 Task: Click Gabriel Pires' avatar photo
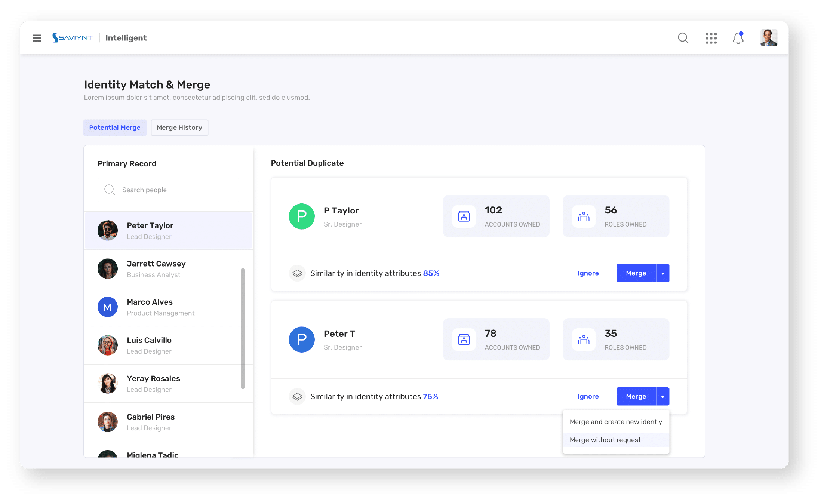(108, 422)
